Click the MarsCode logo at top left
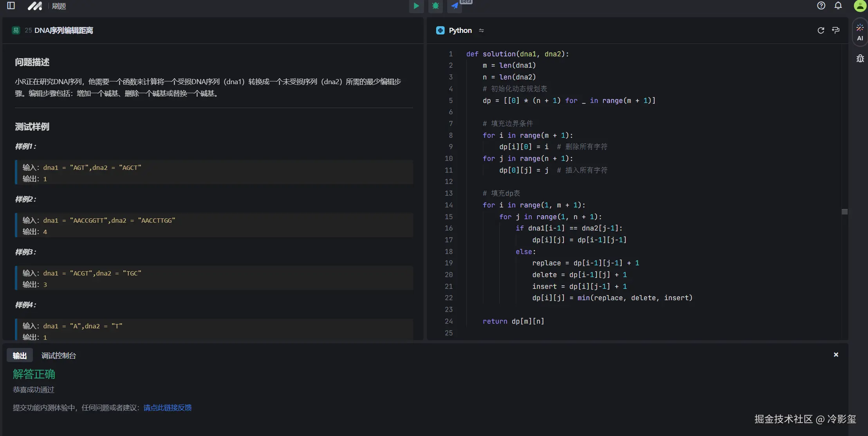This screenshot has height=436, width=868. pos(34,6)
